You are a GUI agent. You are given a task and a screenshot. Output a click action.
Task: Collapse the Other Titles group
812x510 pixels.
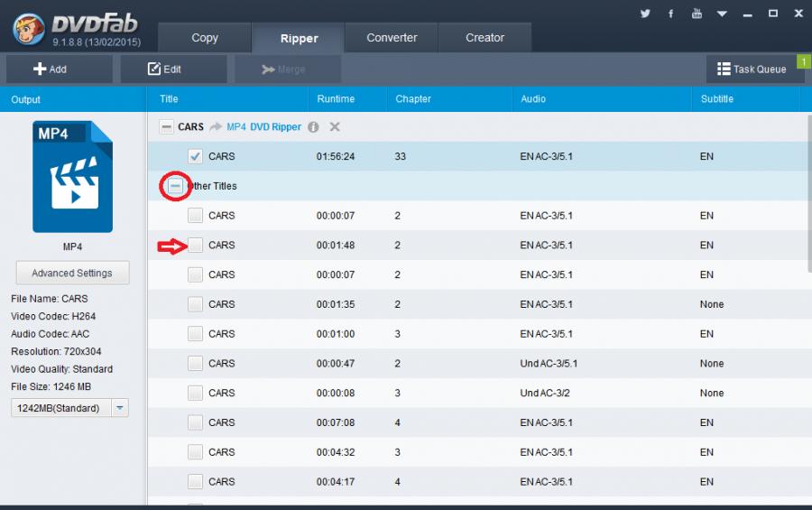coord(176,186)
